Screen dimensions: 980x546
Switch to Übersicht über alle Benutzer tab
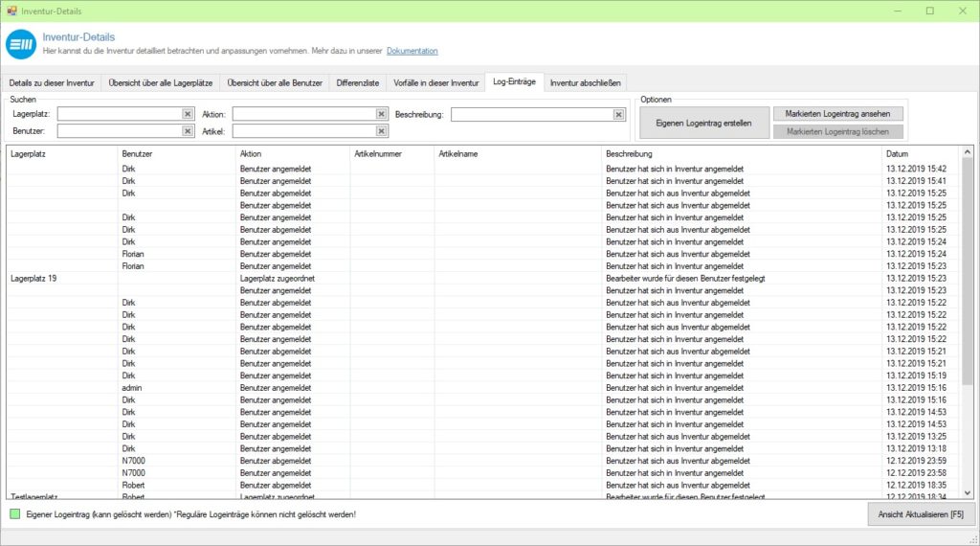275,82
